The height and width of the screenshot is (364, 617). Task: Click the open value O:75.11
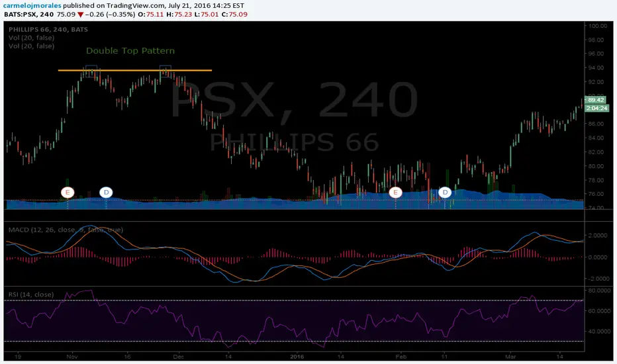pyautogui.click(x=151, y=14)
